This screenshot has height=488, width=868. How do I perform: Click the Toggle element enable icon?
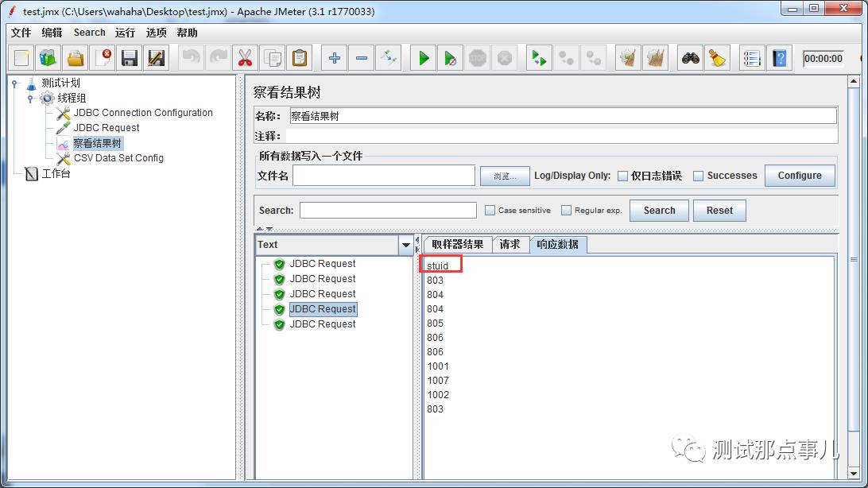[x=389, y=58]
